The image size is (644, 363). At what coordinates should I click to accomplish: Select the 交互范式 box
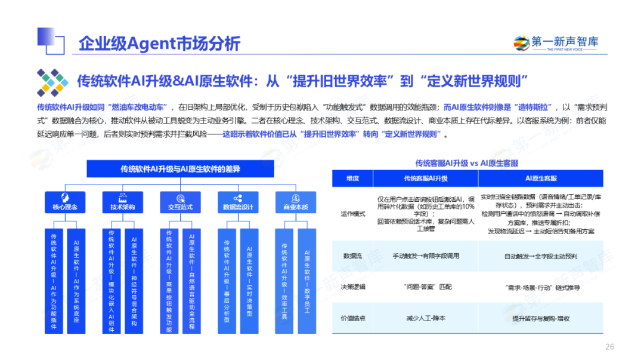(180, 202)
